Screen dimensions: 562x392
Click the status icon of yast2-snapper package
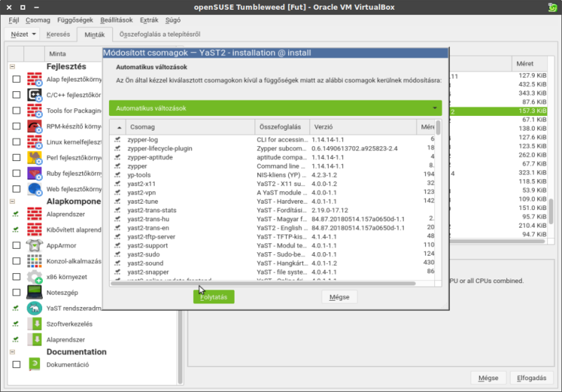coord(117,272)
